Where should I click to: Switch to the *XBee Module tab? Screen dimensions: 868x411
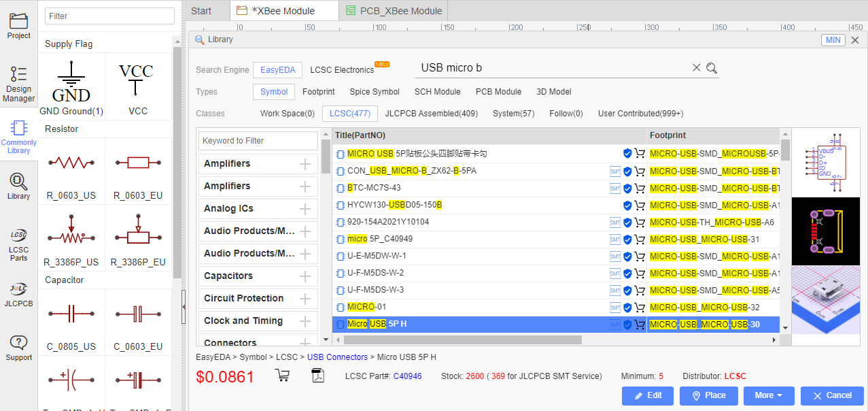(283, 11)
